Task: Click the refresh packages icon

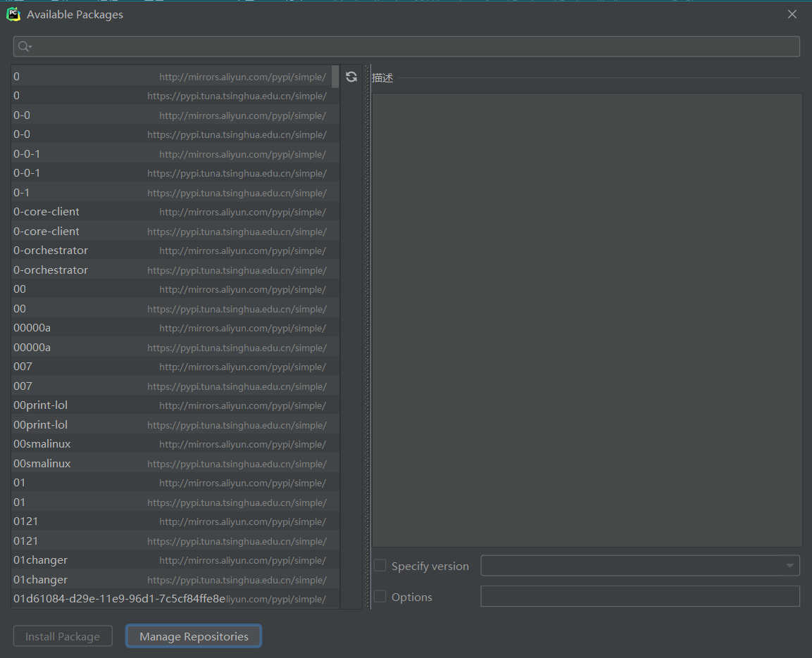Action: [x=351, y=77]
